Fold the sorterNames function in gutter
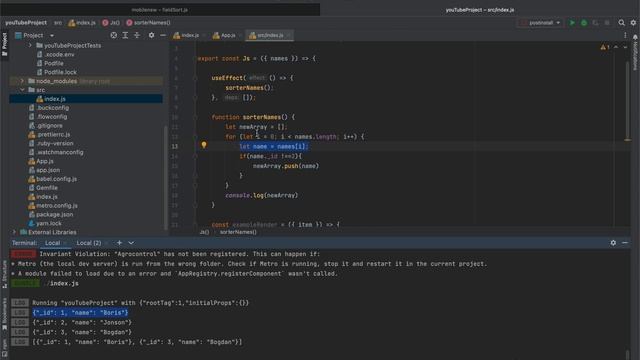 (196, 117)
